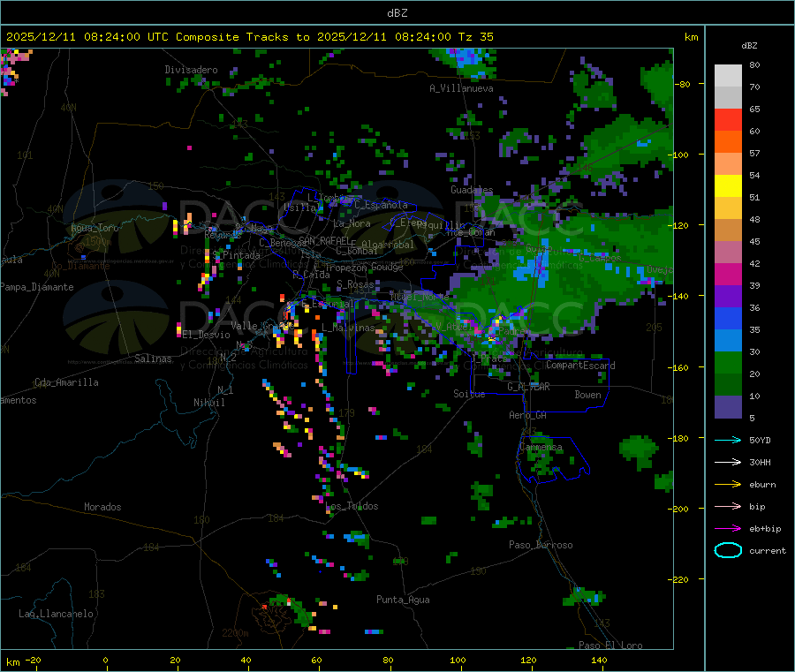This screenshot has height=672, width=795.
Task: Click the cyan 50YD arrow in legend
Action: [728, 440]
